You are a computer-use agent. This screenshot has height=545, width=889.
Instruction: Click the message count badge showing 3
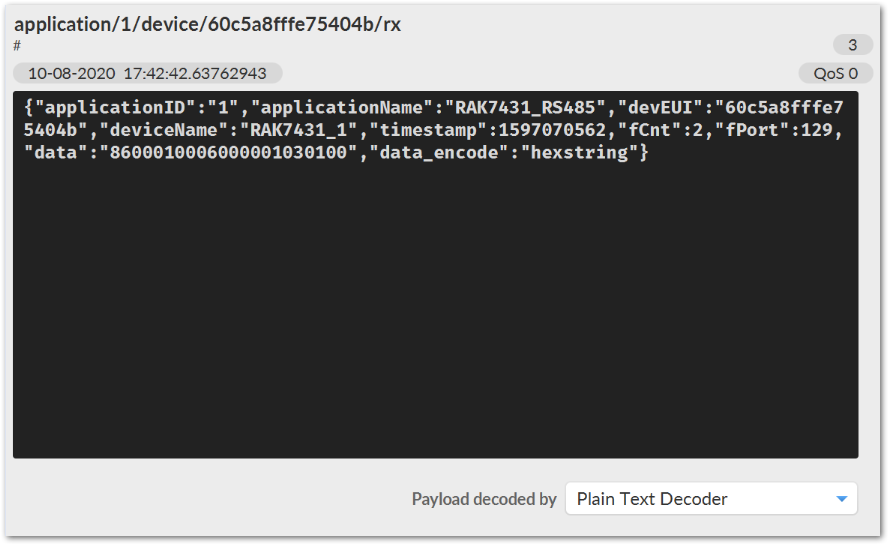click(x=852, y=45)
